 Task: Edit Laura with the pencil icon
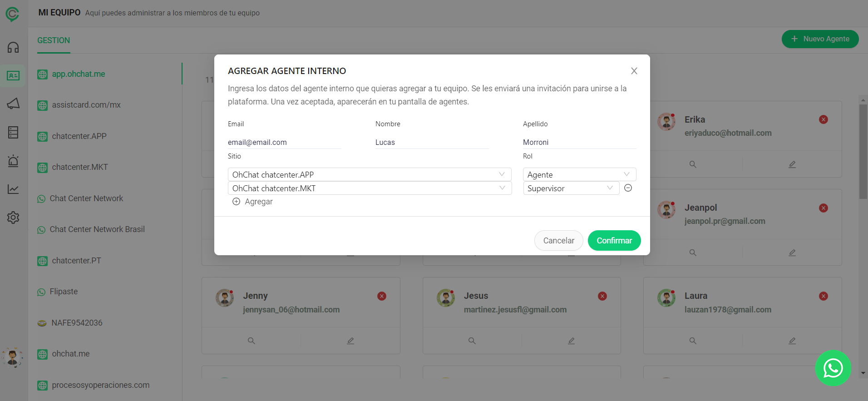[x=792, y=341]
